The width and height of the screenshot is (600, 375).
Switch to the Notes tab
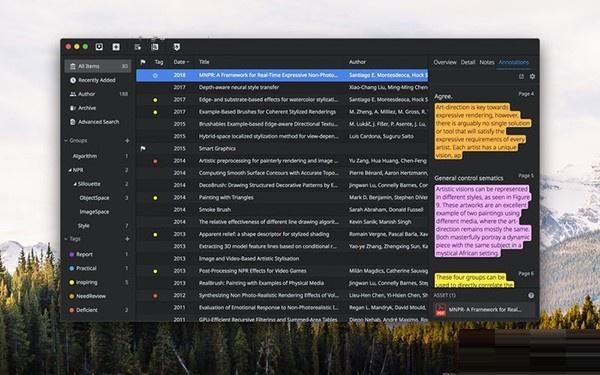pyautogui.click(x=487, y=62)
